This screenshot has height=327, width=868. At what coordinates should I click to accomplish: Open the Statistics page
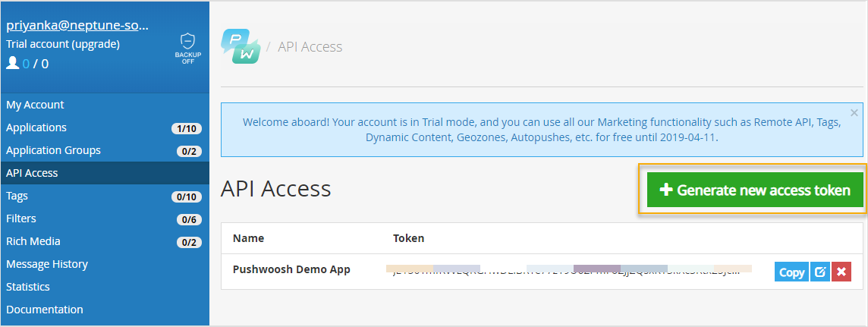click(x=28, y=287)
